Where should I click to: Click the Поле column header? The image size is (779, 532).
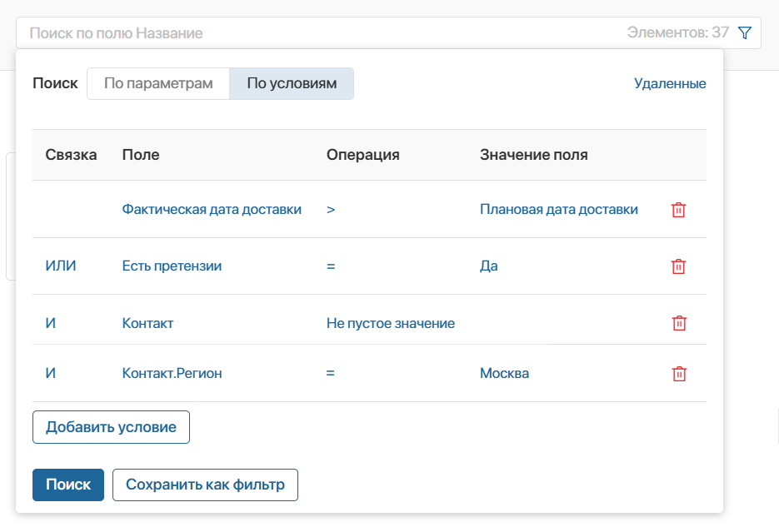click(141, 155)
